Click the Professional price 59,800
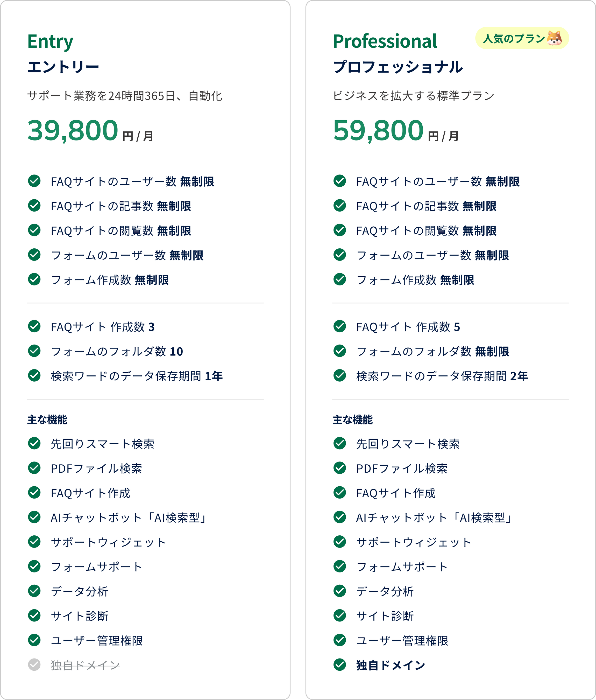 click(x=378, y=130)
